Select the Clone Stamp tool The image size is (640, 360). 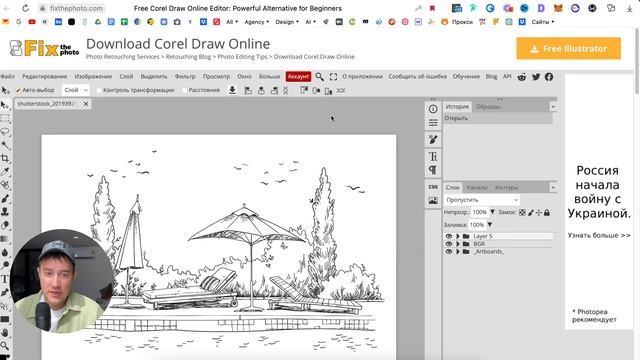coord(4,211)
